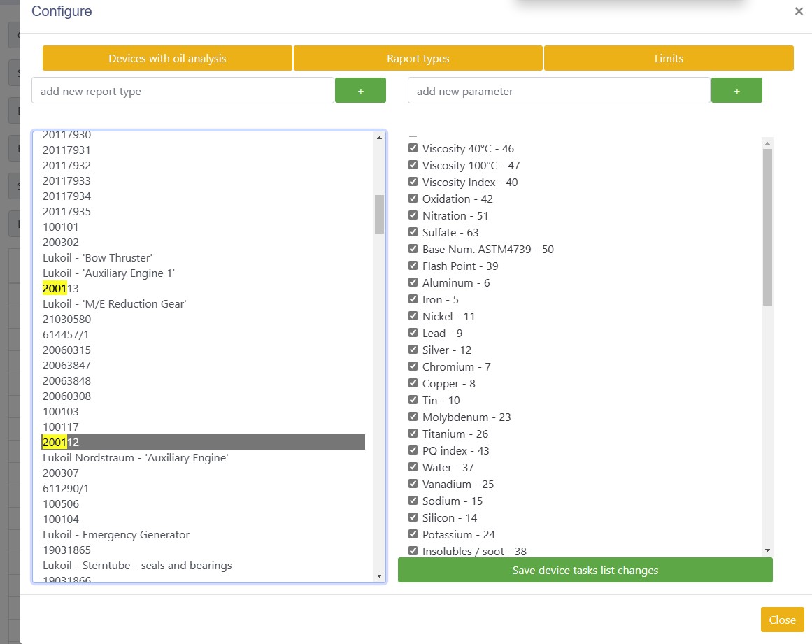Click plus button beside new report type

pyautogui.click(x=360, y=91)
